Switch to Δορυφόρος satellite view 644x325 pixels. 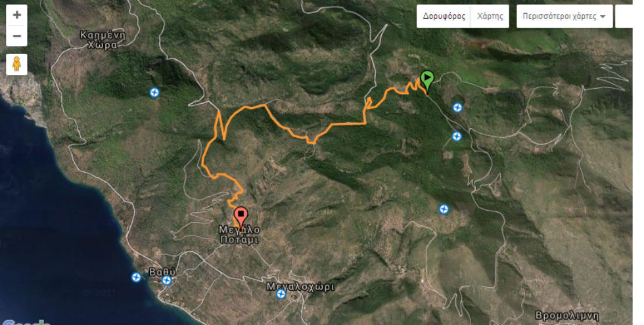[x=444, y=16]
